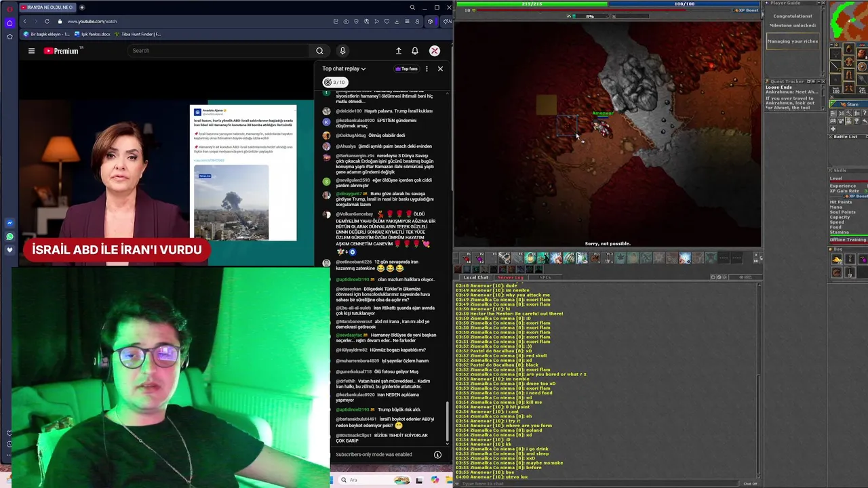The width and height of the screenshot is (868, 488).
Task: Start voice search with the microphone icon
Action: [x=342, y=51]
